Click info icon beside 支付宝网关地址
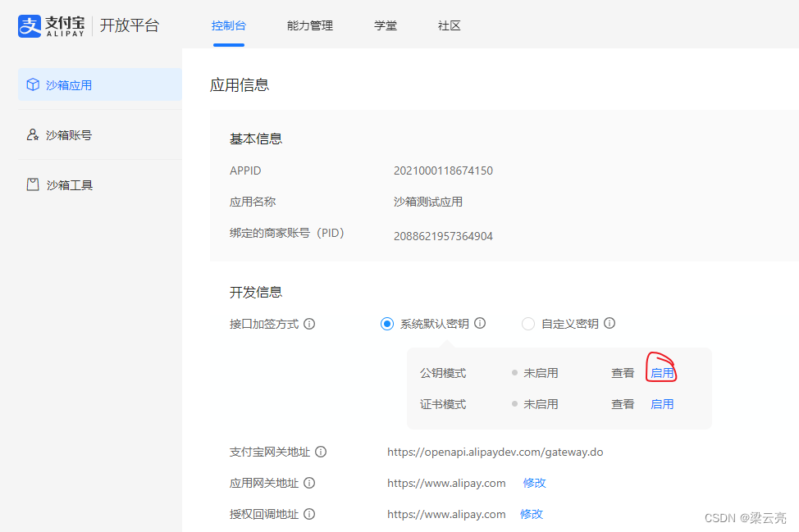 [321, 452]
